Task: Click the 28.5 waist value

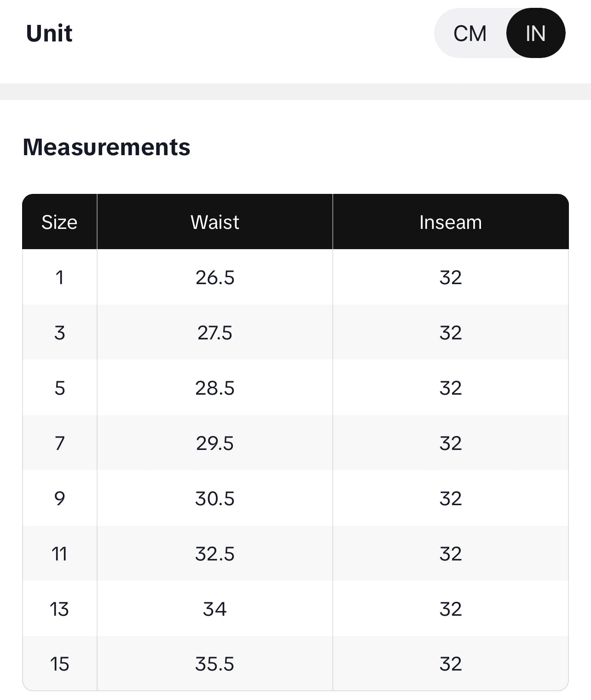Action: click(214, 388)
